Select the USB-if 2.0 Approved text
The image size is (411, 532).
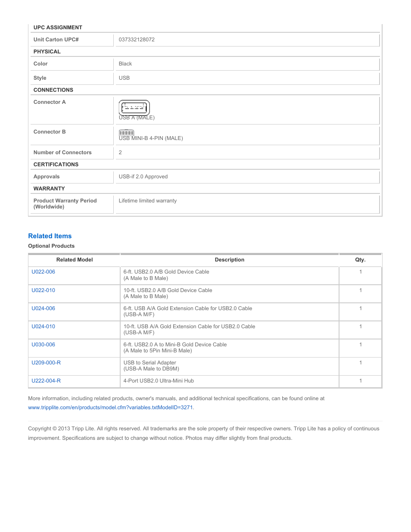pos(143,177)
